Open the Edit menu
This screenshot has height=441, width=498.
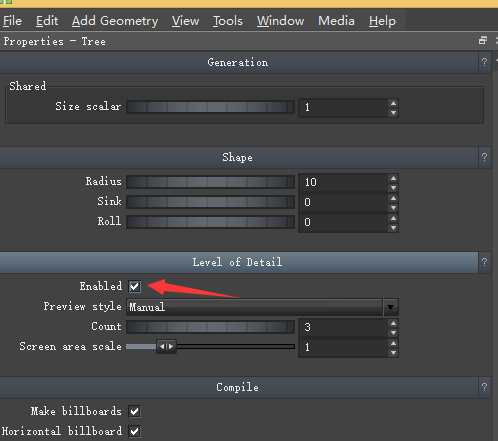pyautogui.click(x=47, y=21)
